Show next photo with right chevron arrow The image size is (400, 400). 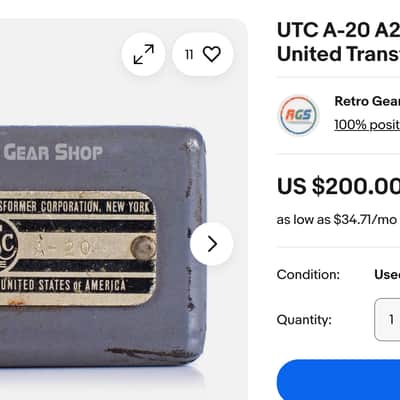tap(211, 244)
